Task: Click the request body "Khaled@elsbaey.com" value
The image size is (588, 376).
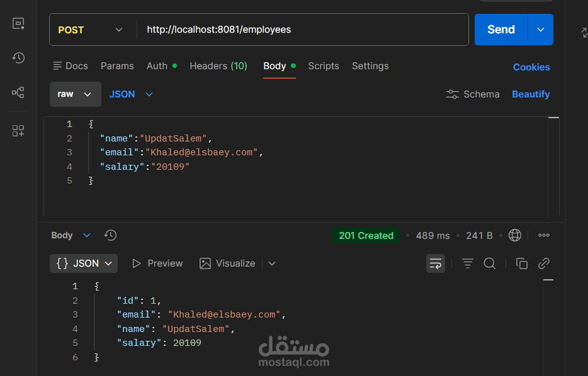Action: pos(201,152)
